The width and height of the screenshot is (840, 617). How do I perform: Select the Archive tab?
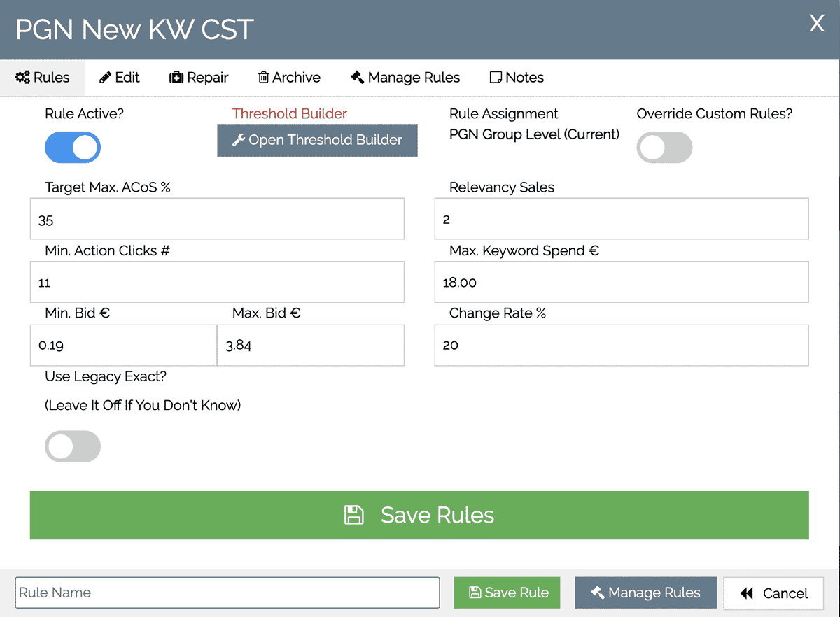[289, 78]
